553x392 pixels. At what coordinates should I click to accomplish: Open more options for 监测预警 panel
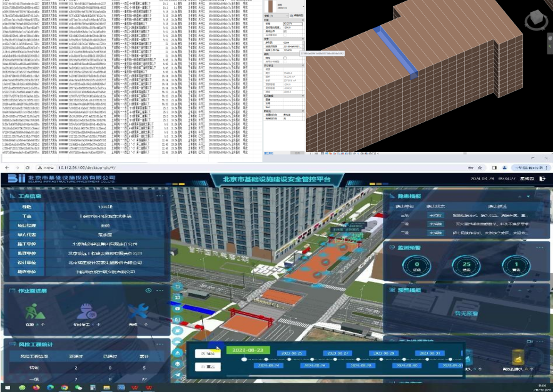540,248
